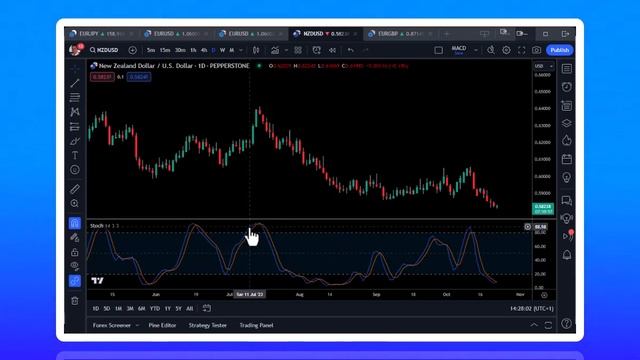
Task: Open the watchlist panel icon
Action: tap(567, 69)
